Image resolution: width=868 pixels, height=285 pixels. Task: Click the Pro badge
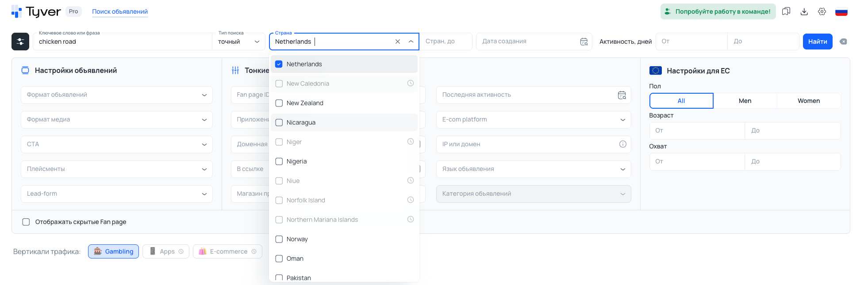(73, 11)
